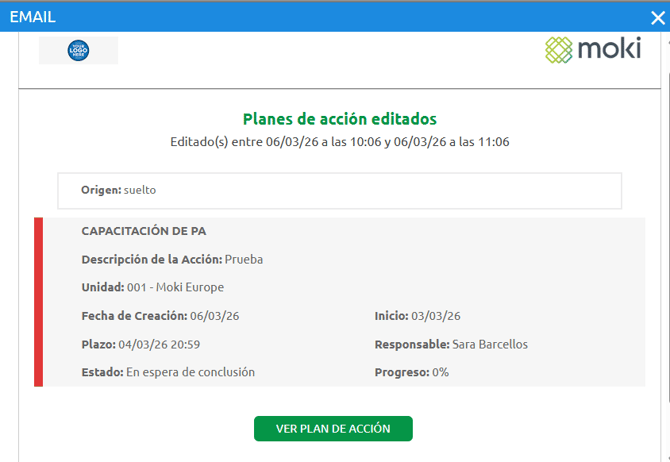Click the VER PLAN DE ACCIÓN button
The height and width of the screenshot is (462, 670).
click(333, 429)
